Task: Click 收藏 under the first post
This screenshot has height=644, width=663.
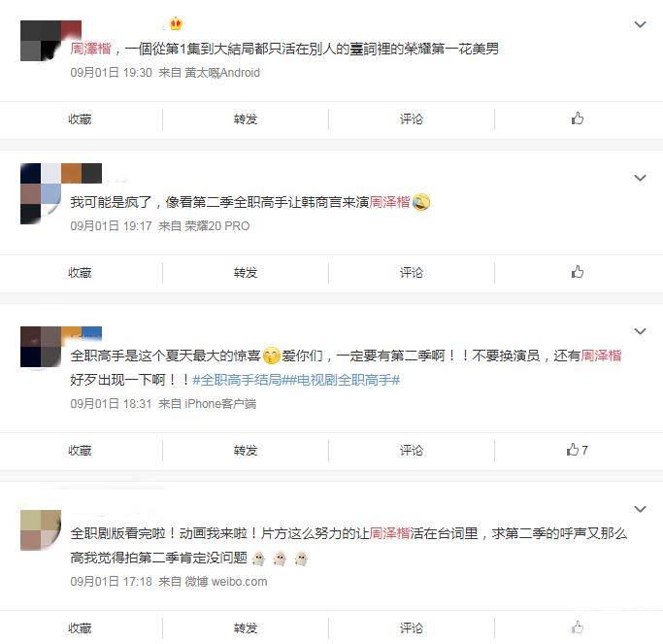Action: tap(80, 119)
